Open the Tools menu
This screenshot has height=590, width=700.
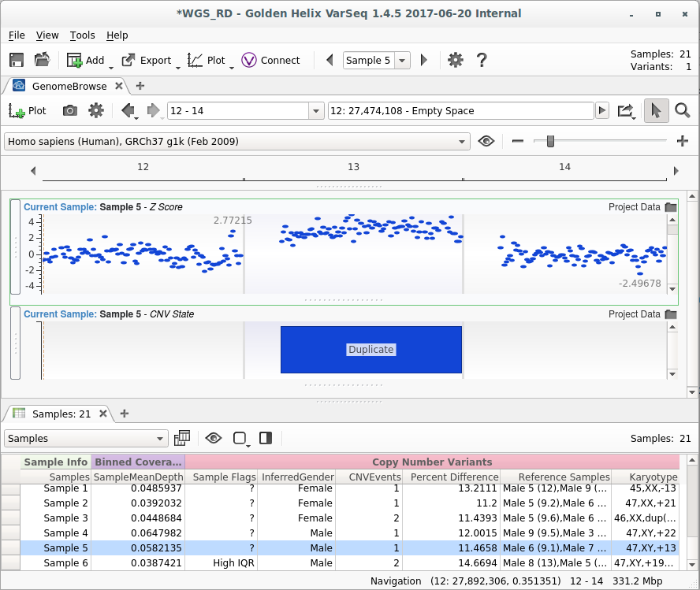point(82,35)
